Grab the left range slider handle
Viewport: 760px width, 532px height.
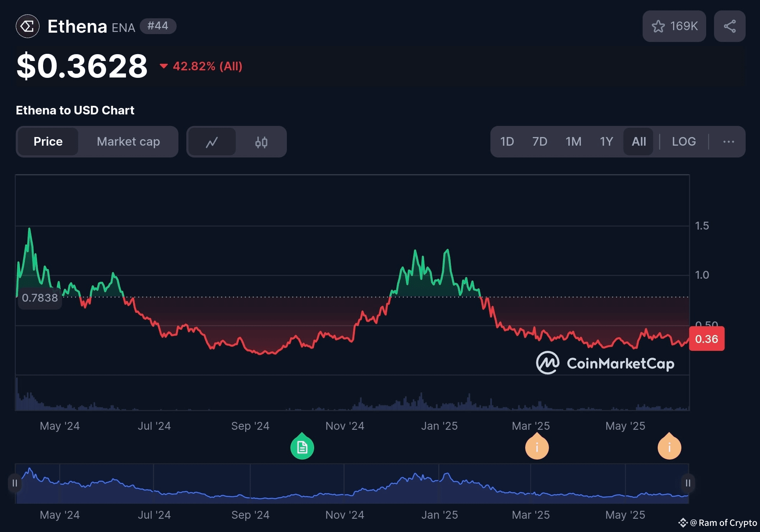point(15,483)
